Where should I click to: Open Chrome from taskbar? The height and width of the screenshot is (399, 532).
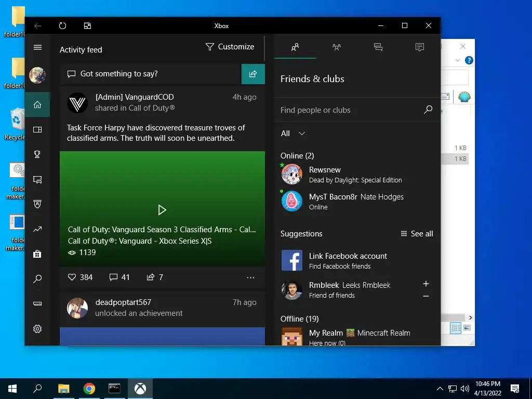pos(89,389)
